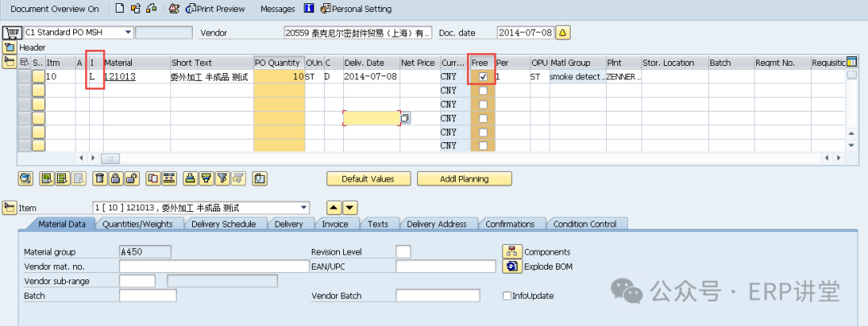Click the Lock item padlock icon
Screen dimensions: 868x326
(116, 178)
